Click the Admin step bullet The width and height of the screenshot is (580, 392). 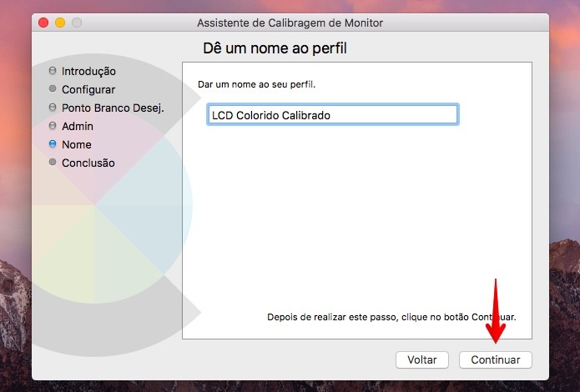(53, 126)
